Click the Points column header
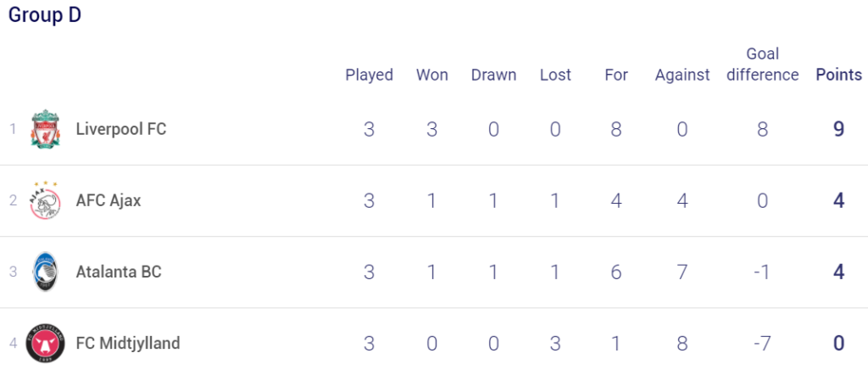 point(839,75)
